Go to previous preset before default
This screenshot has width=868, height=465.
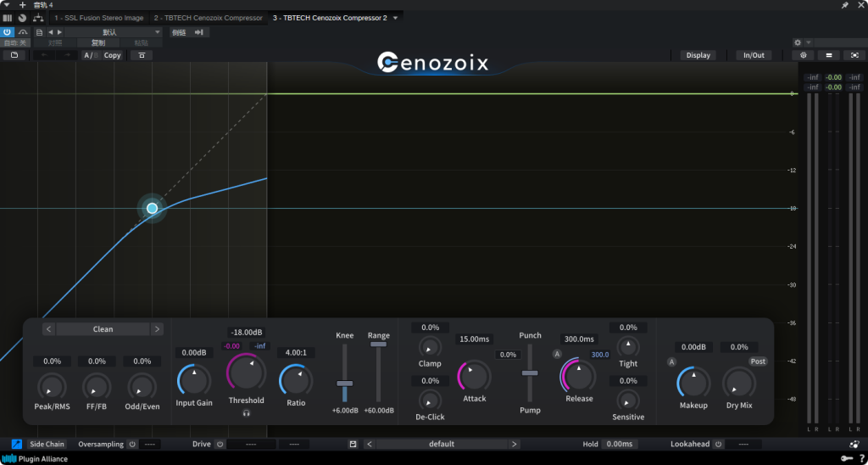370,444
